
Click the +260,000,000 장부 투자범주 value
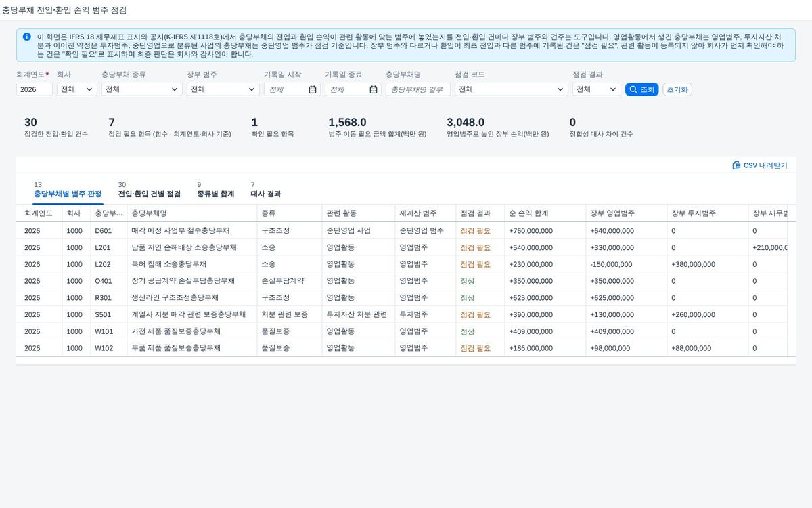[x=693, y=314]
